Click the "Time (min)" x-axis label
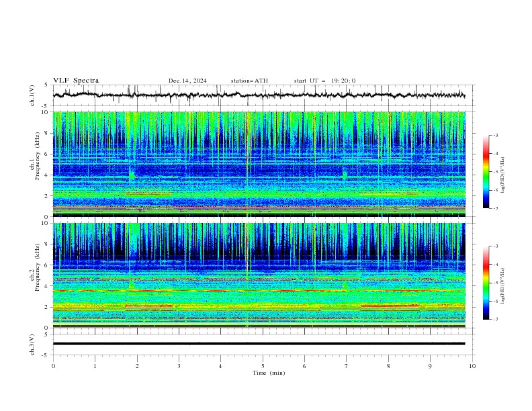Viewport: 532px width, 411px height. [269, 373]
